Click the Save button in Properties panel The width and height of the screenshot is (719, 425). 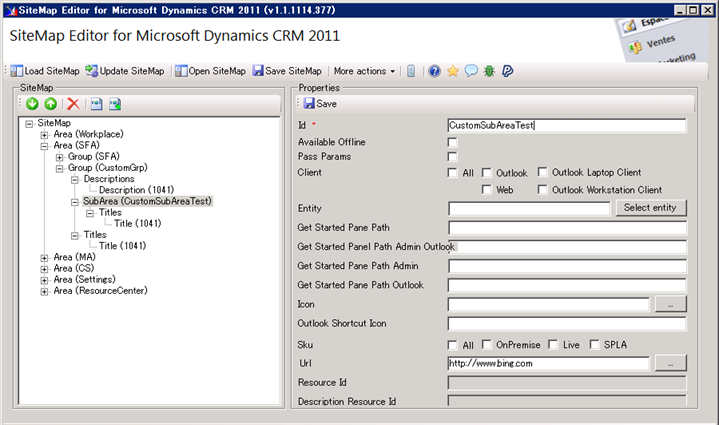(x=321, y=104)
